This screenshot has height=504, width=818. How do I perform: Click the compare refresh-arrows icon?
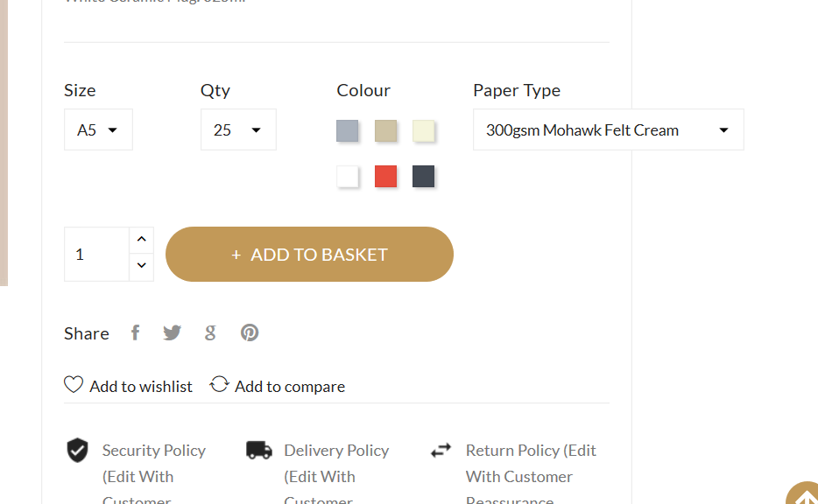pyautogui.click(x=219, y=385)
